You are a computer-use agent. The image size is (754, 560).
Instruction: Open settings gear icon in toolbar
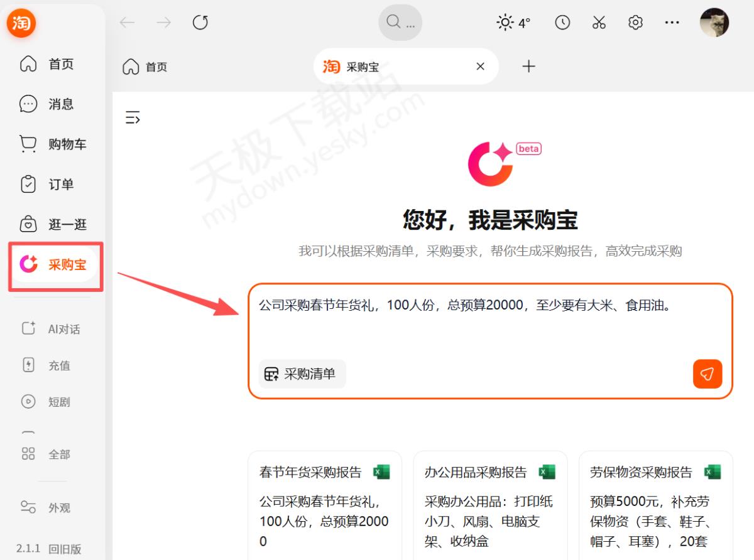coord(635,23)
